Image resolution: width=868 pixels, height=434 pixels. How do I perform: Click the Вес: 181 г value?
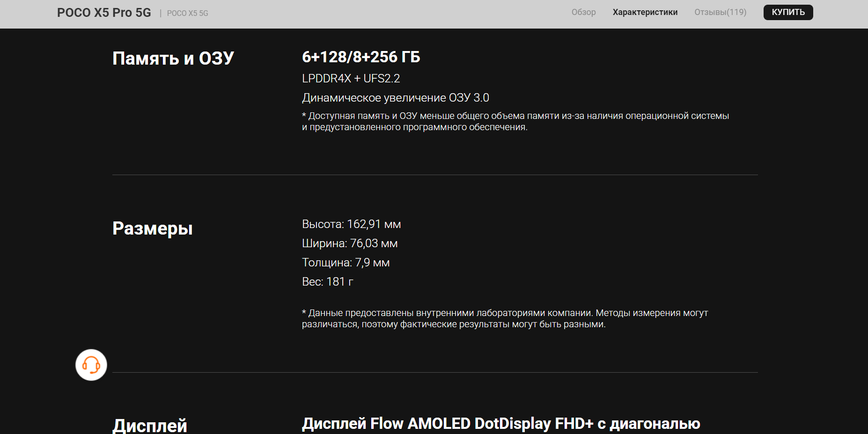327,282
